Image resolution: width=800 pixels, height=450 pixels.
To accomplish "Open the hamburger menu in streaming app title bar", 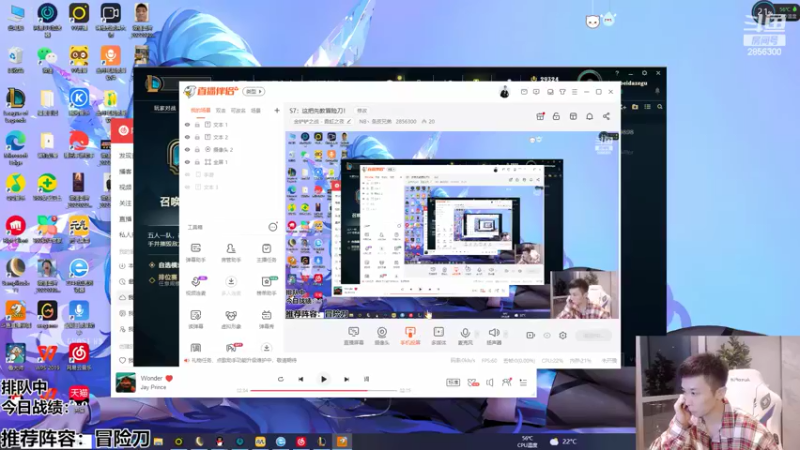I will point(574,92).
